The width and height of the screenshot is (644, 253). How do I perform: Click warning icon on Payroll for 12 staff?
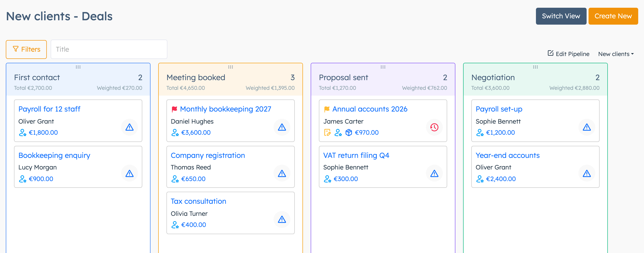click(x=130, y=127)
